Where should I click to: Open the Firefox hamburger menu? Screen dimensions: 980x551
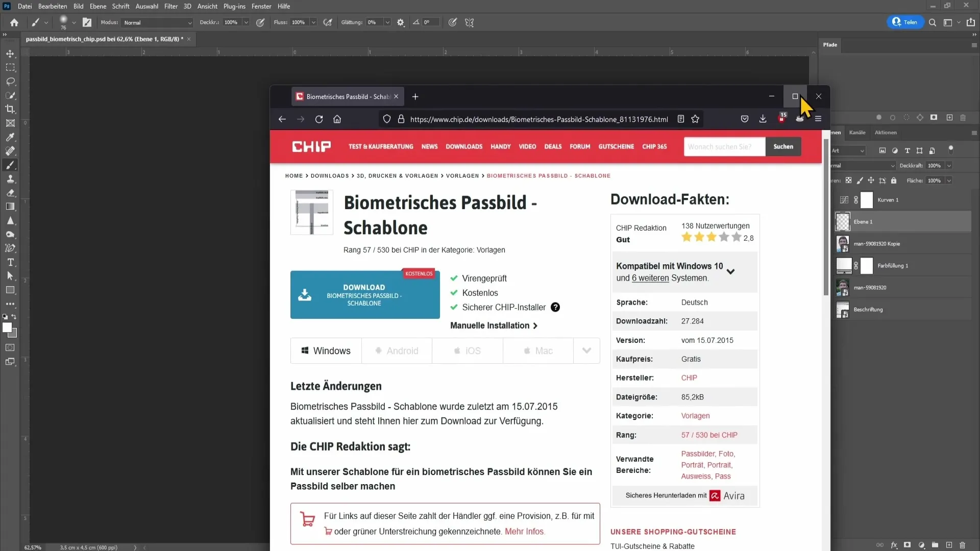pos(818,119)
